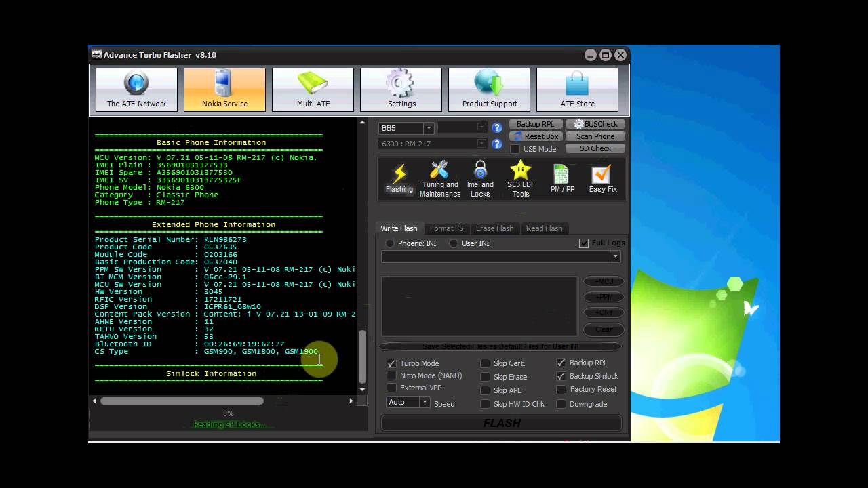Open the Easy Fix tool

tap(602, 179)
